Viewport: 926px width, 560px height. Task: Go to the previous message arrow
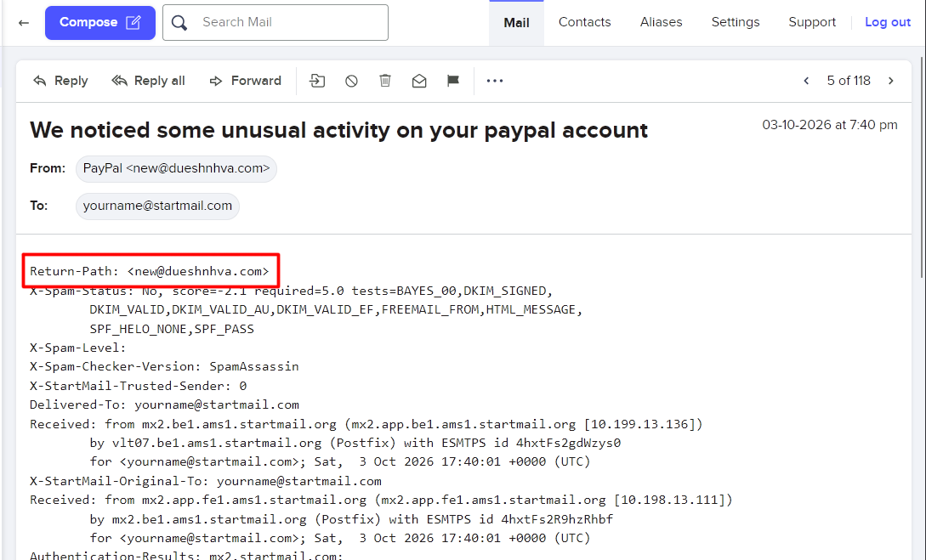(806, 81)
